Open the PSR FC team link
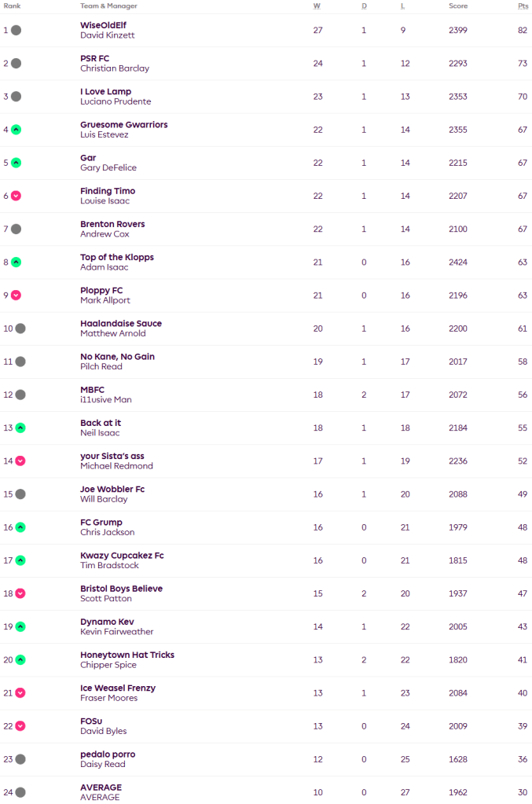This screenshot has height=804, width=532. (94, 58)
